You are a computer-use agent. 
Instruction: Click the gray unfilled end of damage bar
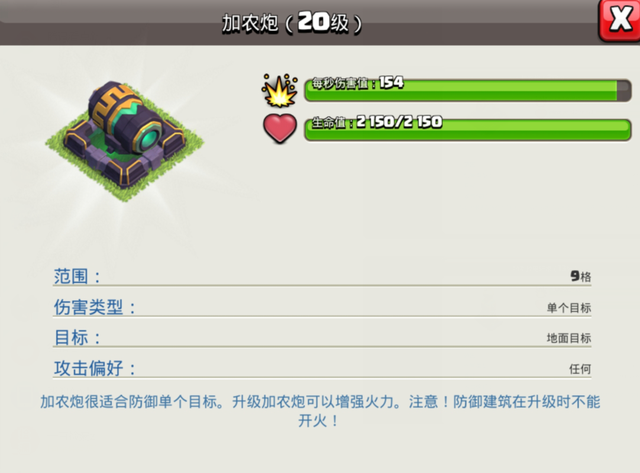point(623,90)
